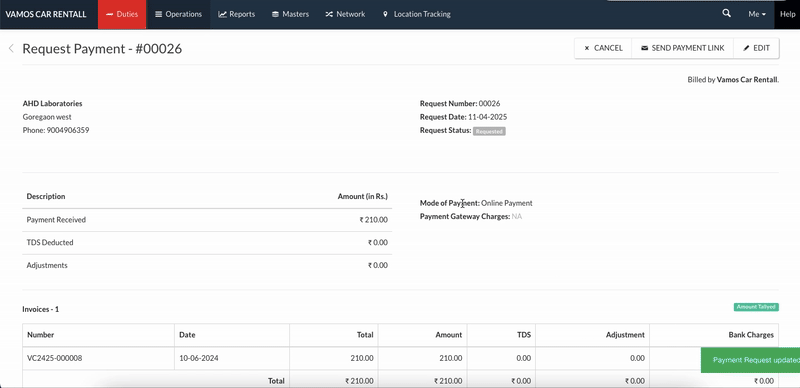
Task: Click the Reports chart icon
Action: tap(222, 14)
